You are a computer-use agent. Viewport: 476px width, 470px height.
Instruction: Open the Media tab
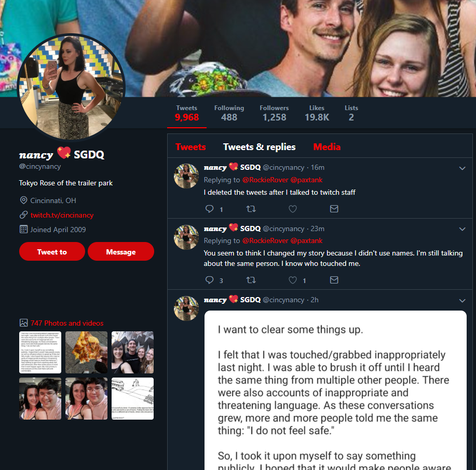pos(327,147)
